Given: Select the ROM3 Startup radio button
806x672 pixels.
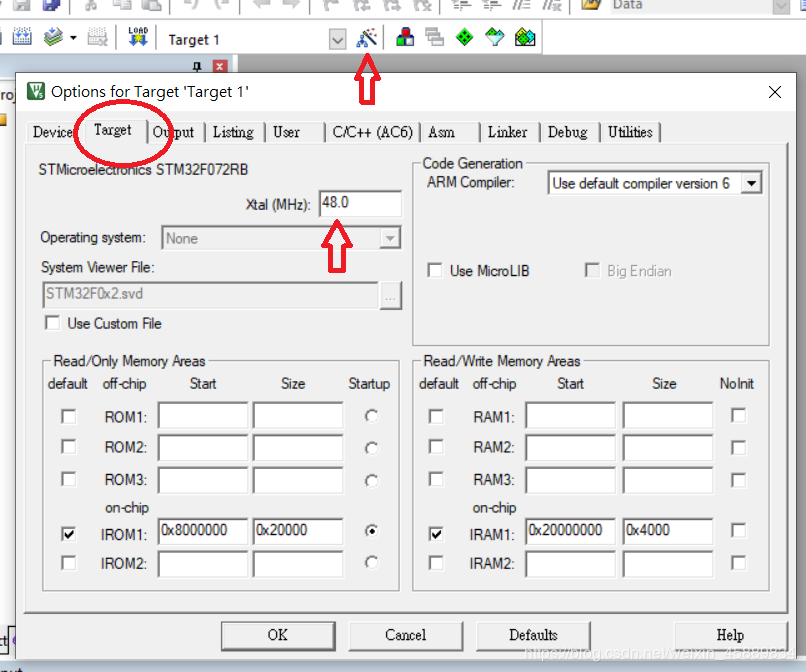Looking at the screenshot, I should pyautogui.click(x=371, y=480).
